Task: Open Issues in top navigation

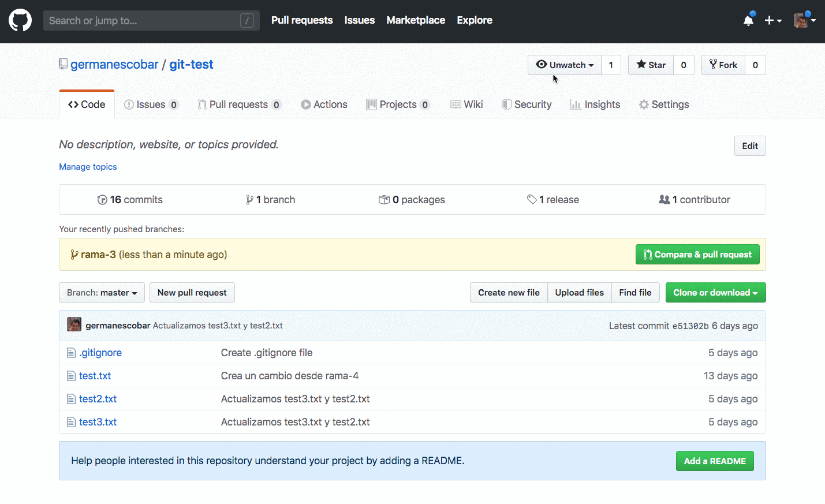Action: click(360, 20)
